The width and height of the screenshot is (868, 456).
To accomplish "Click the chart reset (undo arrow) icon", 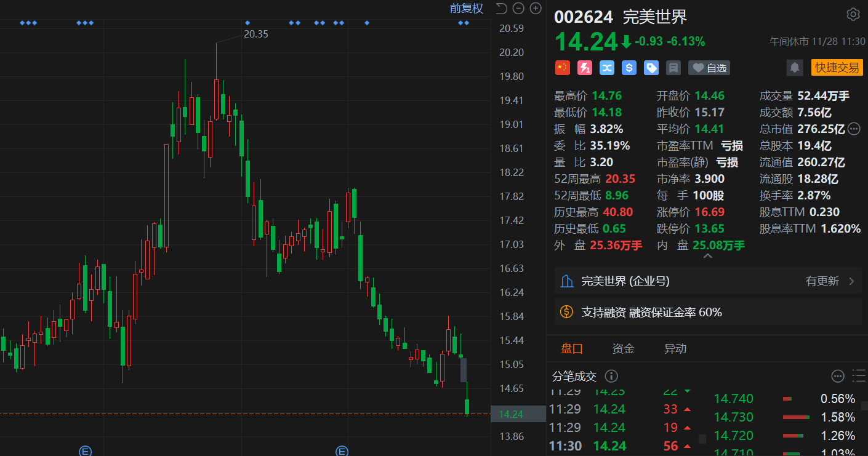I will point(501,8).
